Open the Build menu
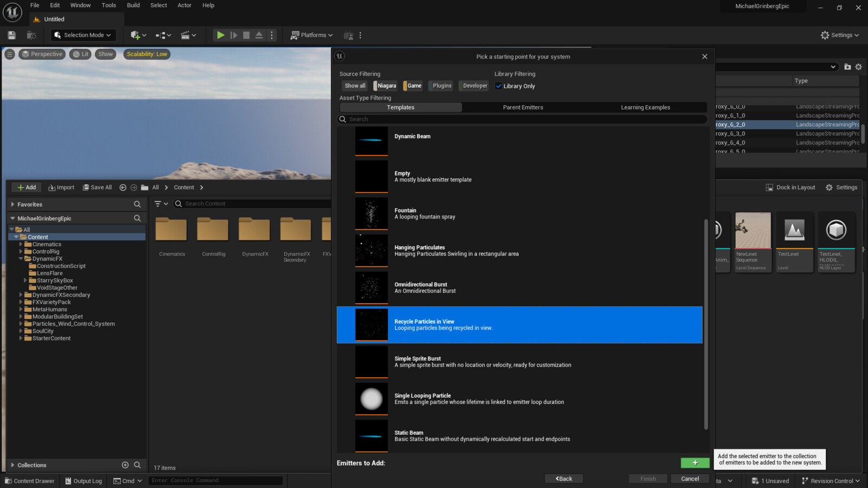The image size is (868, 488). tap(133, 5)
